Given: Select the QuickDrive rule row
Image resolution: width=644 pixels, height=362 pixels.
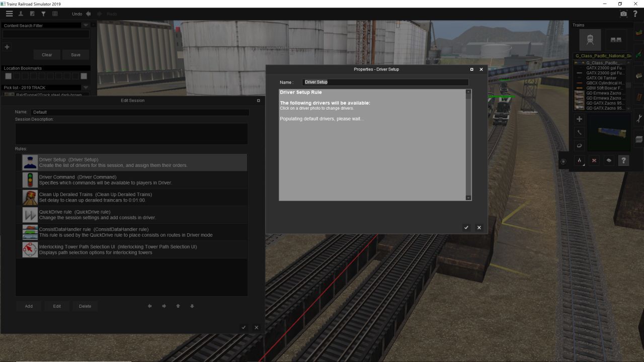Looking at the screenshot, I should 131,215.
